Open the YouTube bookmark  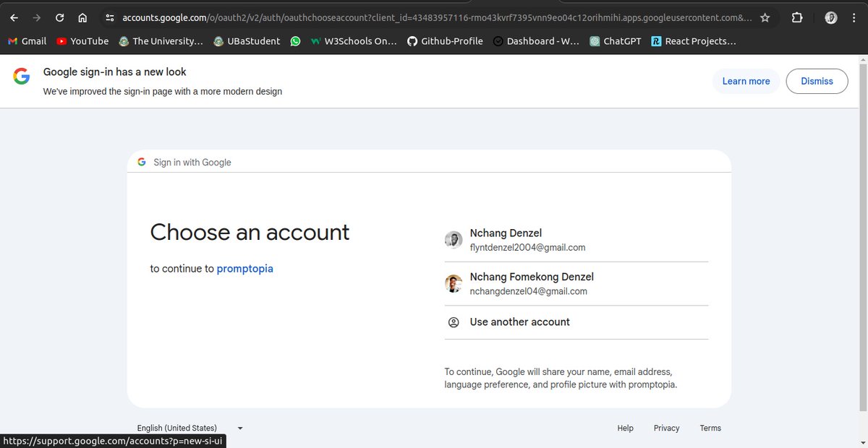pos(82,41)
